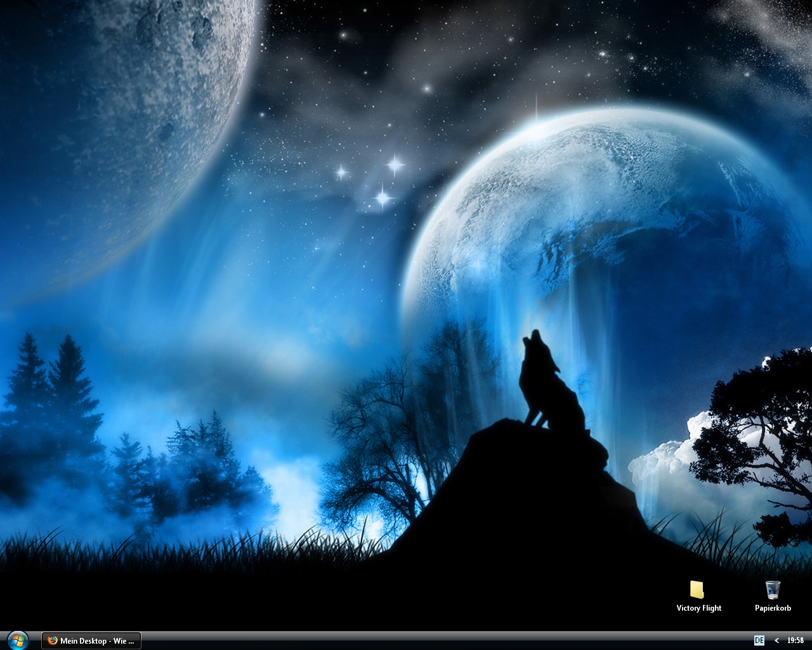Image resolution: width=812 pixels, height=650 pixels.
Task: Restore the "Mein Desktop - Wie ..." window title
Action: pyautogui.click(x=97, y=640)
